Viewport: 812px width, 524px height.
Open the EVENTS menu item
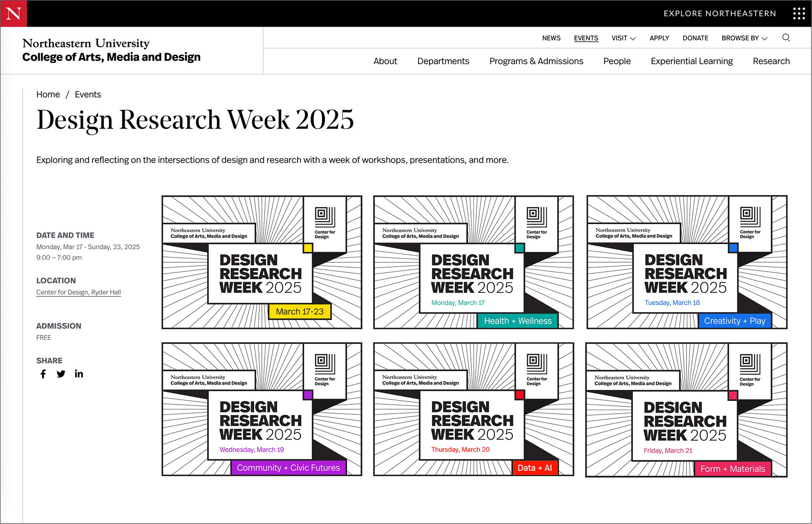point(586,38)
